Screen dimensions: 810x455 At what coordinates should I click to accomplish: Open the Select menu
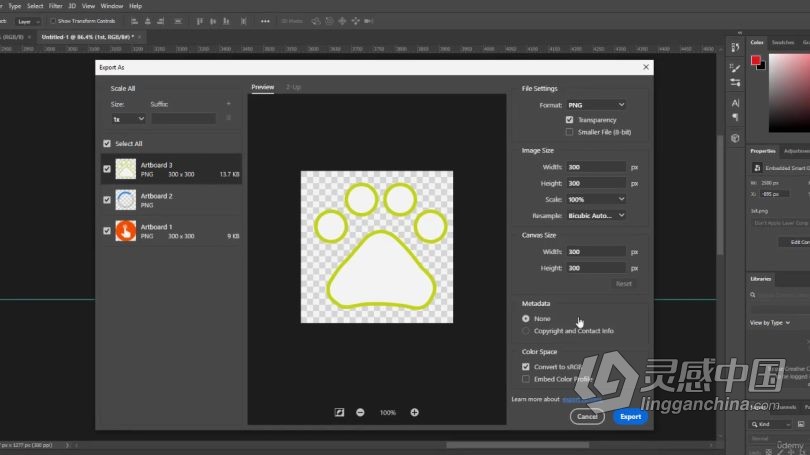[x=35, y=6]
